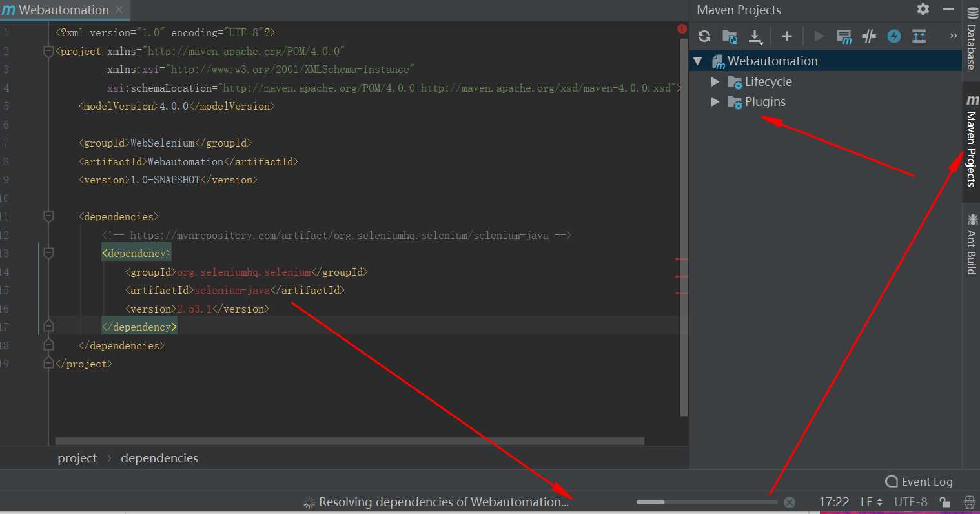The width and height of the screenshot is (980, 514).
Task: Toggle the read-only lock icon
Action: coord(944,502)
